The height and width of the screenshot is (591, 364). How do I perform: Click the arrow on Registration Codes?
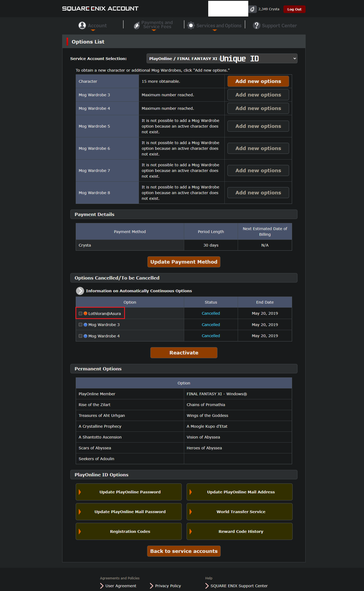[x=80, y=532]
